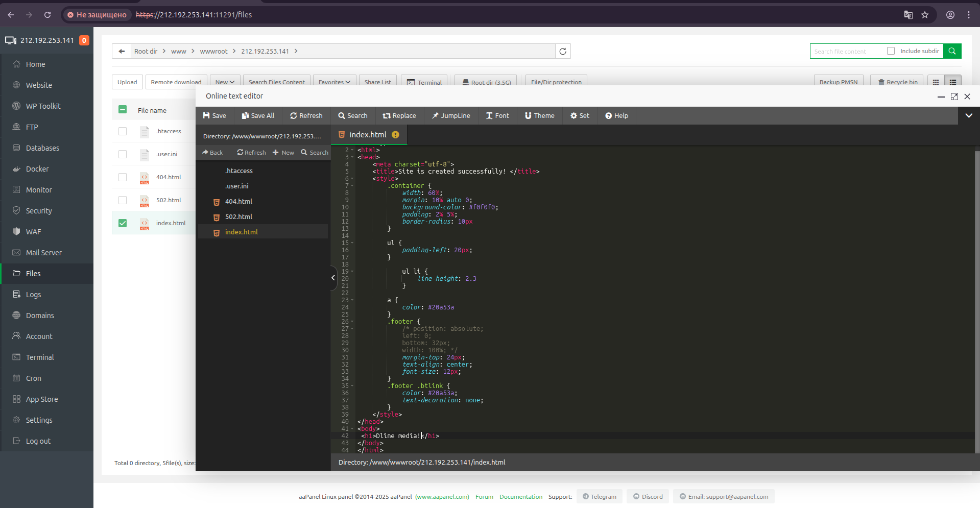The width and height of the screenshot is (980, 508).
Task: Check the .user.ini file checkbox
Action: [x=123, y=154]
